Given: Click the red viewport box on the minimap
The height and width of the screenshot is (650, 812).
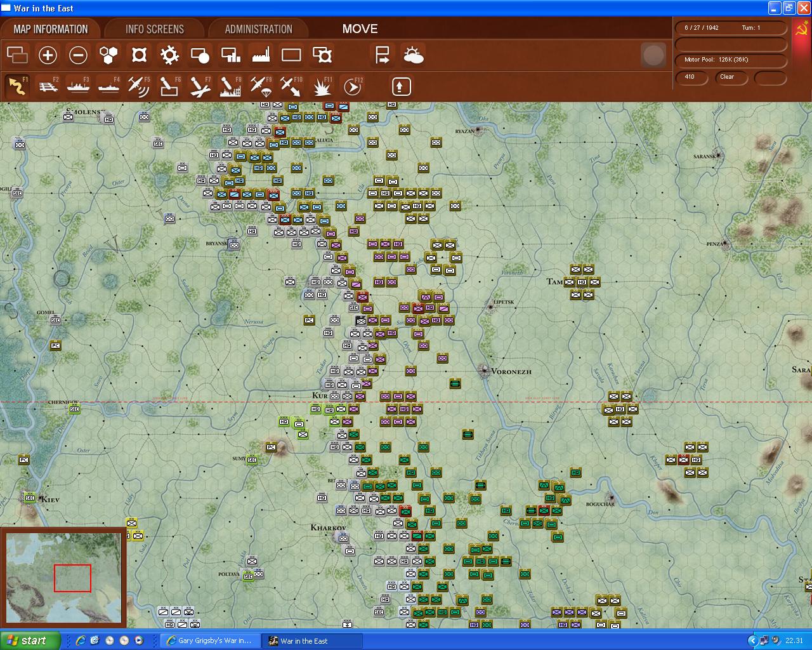Looking at the screenshot, I should [x=72, y=578].
